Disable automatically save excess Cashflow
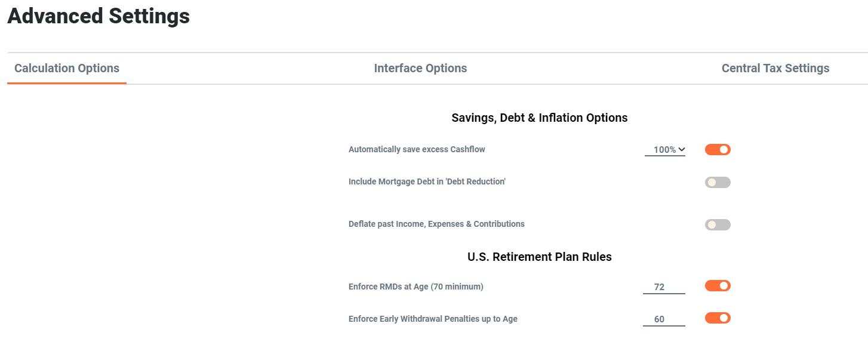 click(718, 149)
